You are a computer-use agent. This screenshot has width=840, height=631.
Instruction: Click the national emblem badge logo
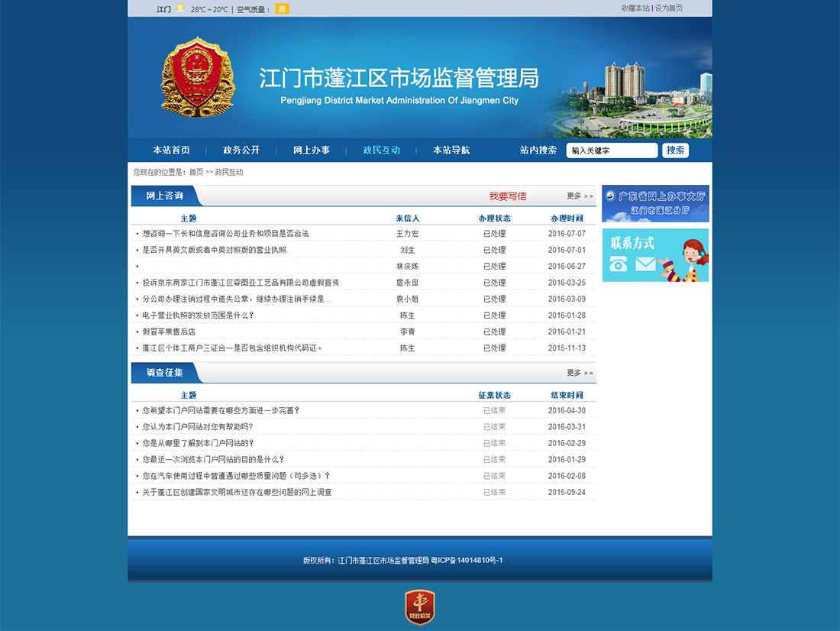tap(198, 76)
